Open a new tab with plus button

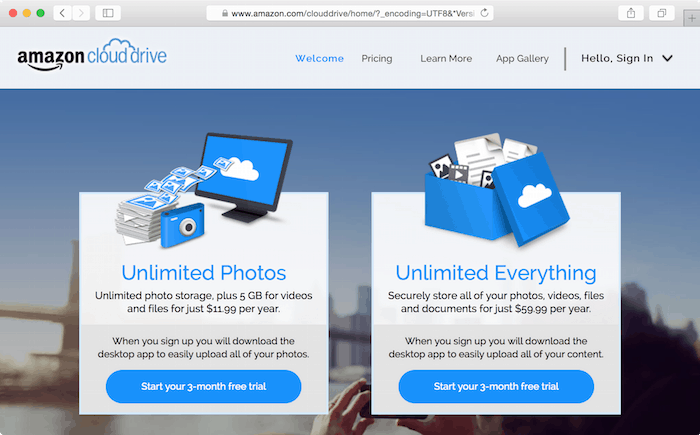click(x=692, y=18)
